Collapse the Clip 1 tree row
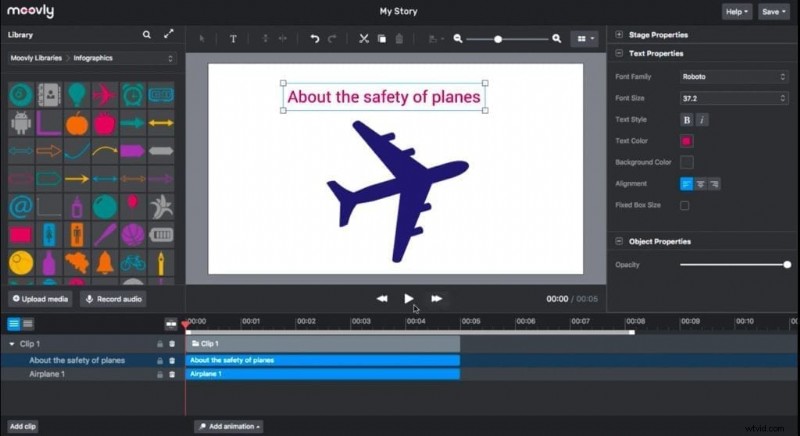Screen dimensions: 800x436 click(12, 344)
